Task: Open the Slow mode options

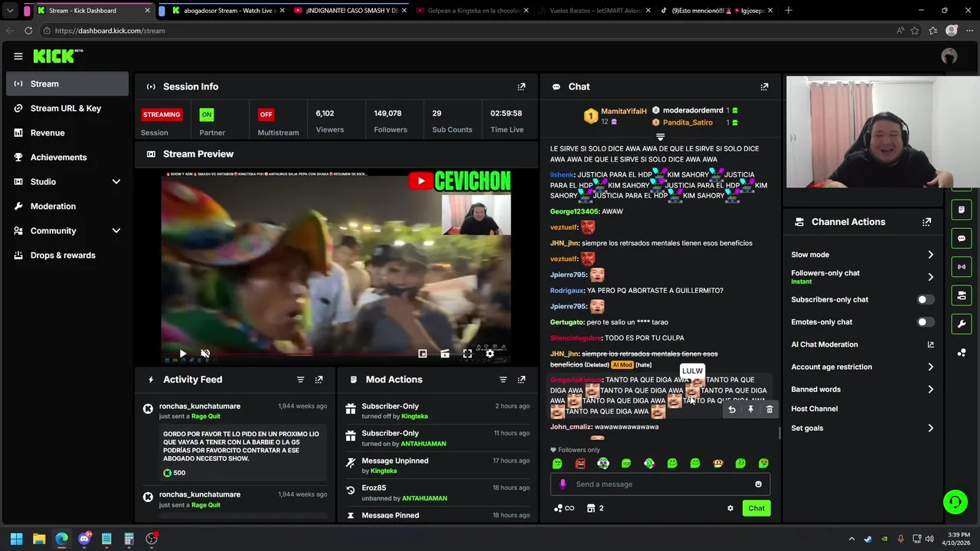Action: (863, 255)
